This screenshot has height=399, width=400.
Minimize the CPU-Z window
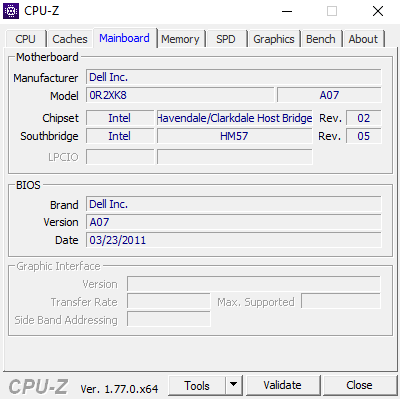287,11
